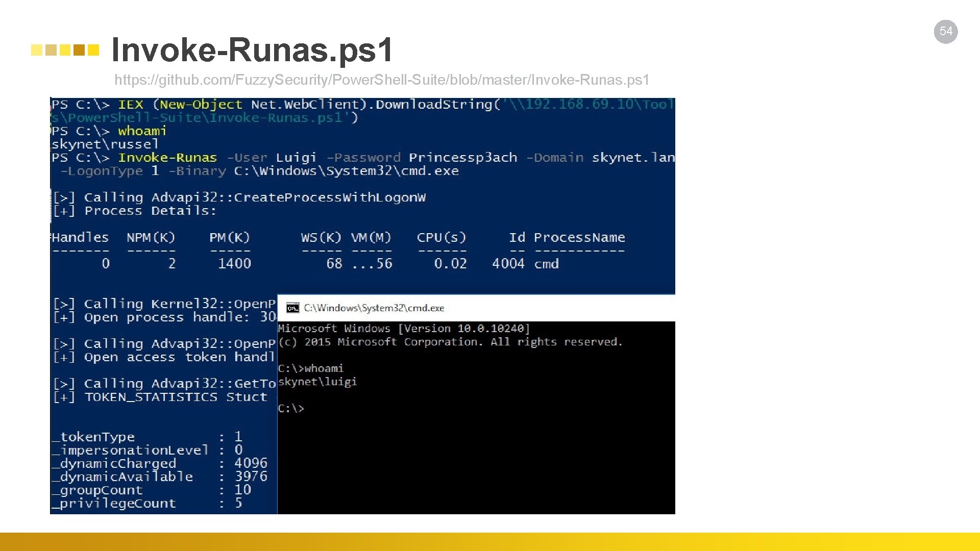Click the cmd.exe window title text
Screen dimensions: 980x551
click(374, 308)
